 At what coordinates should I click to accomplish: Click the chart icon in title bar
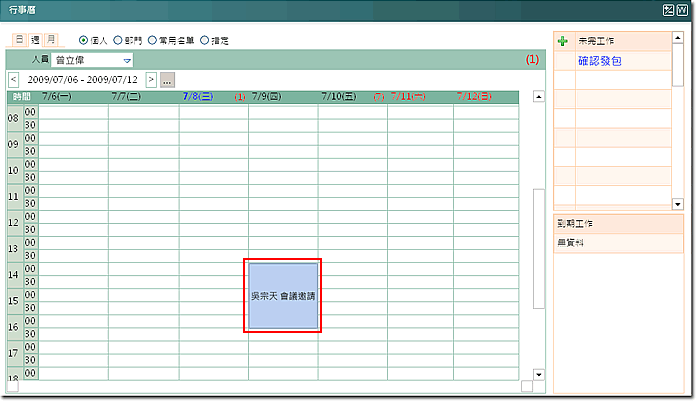[x=669, y=9]
